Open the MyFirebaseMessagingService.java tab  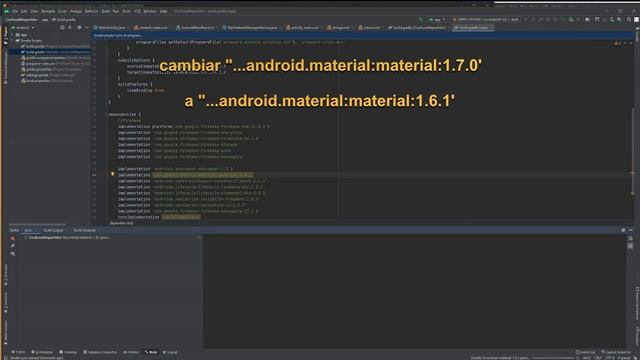(250, 28)
